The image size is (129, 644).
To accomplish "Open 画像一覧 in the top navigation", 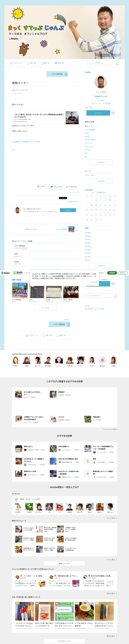I will [x=45, y=63].
